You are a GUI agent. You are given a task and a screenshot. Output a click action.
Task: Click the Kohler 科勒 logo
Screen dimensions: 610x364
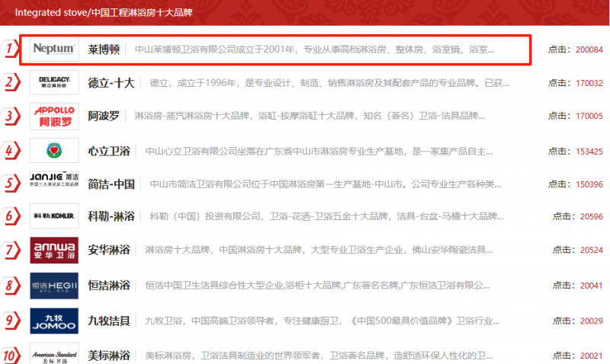tap(54, 216)
